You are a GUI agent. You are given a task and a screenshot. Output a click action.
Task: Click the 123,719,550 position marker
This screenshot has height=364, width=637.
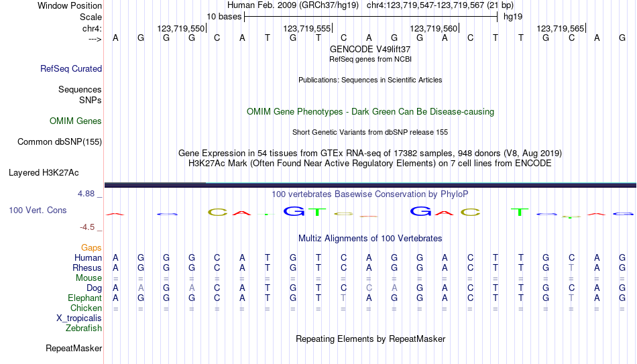click(x=181, y=28)
